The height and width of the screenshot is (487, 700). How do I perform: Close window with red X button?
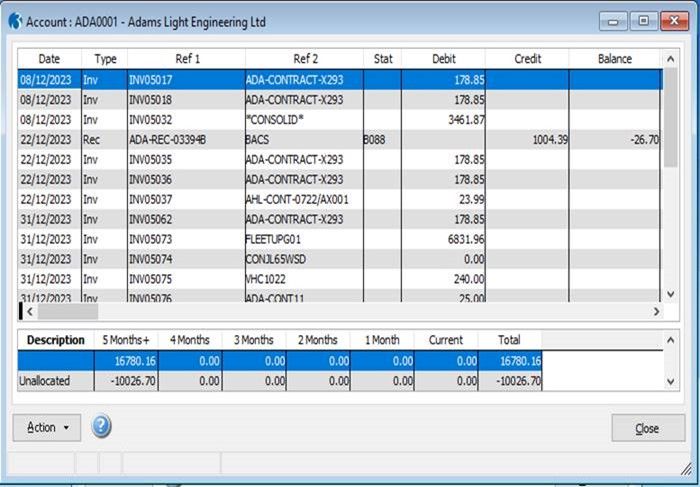tap(674, 21)
